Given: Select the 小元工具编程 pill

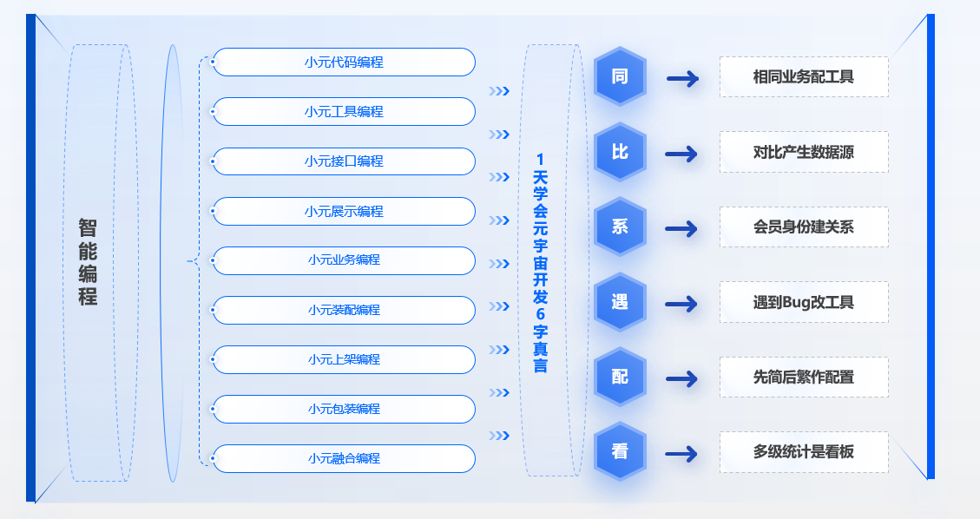Looking at the screenshot, I should point(344,112).
